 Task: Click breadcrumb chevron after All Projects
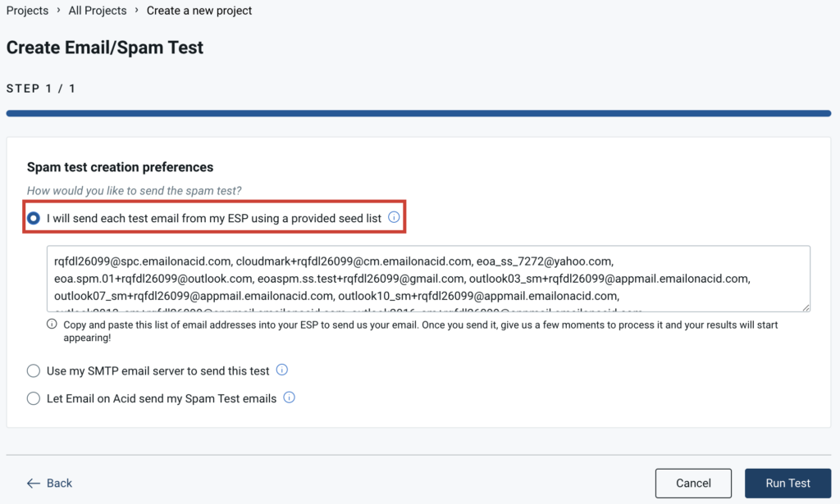pos(137,10)
